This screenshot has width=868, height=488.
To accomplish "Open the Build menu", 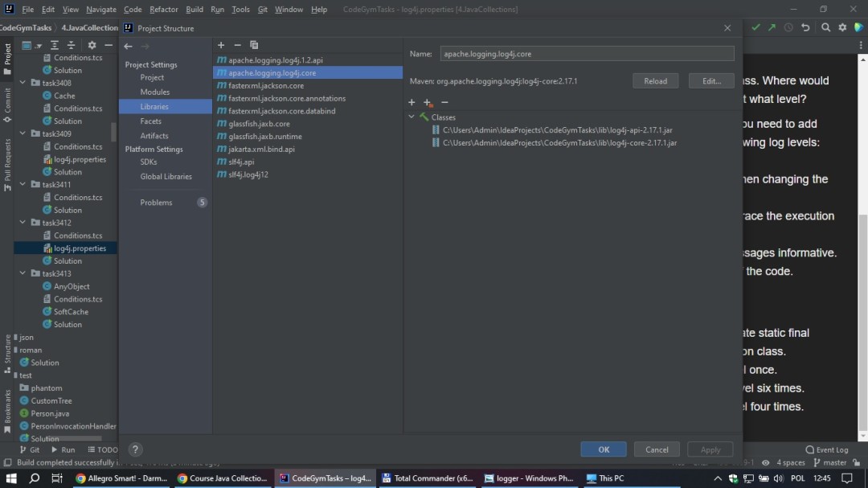I will (x=194, y=10).
